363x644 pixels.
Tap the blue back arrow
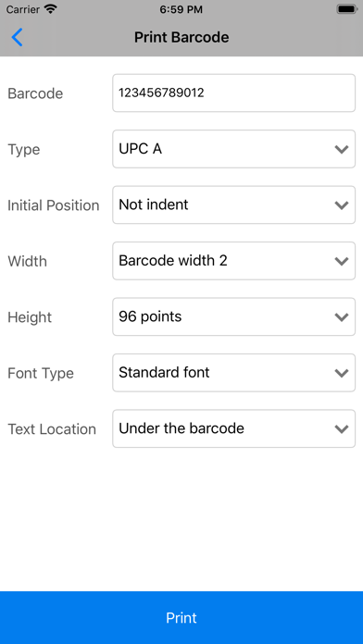click(x=17, y=37)
